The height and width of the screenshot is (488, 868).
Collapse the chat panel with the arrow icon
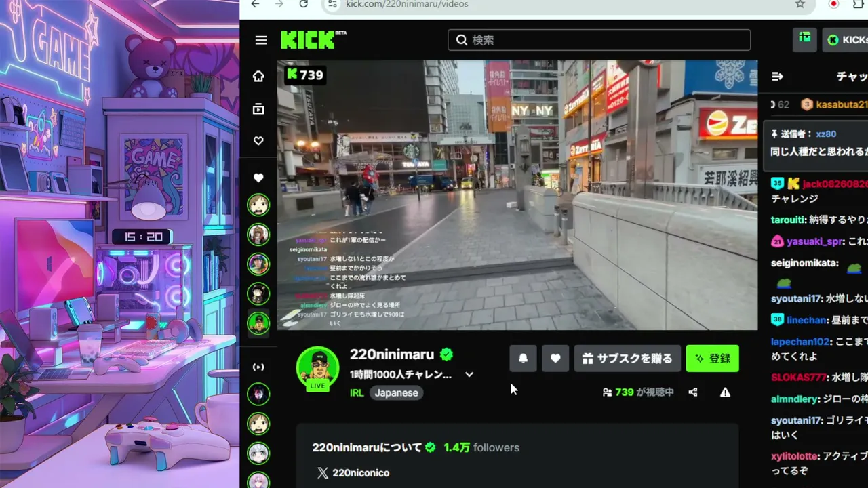[x=778, y=77]
